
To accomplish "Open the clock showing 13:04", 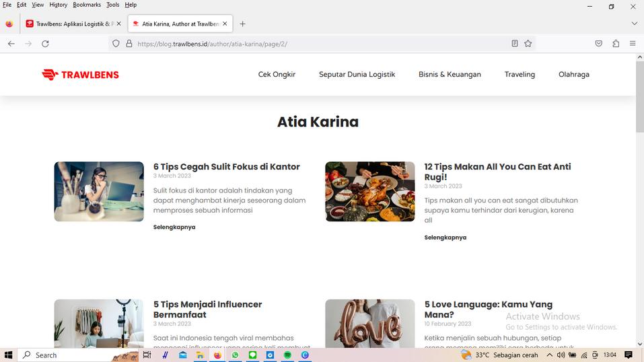I will (x=610, y=355).
